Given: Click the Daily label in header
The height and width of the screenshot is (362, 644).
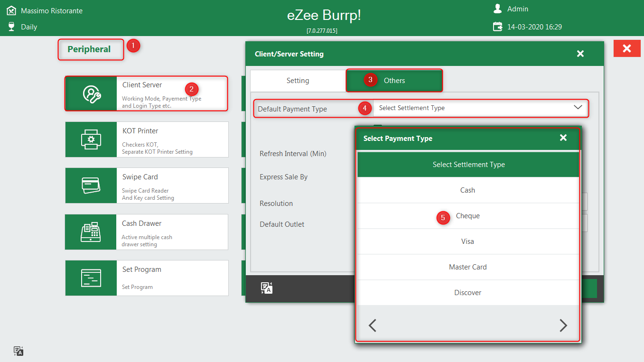Looking at the screenshot, I should pyautogui.click(x=29, y=27).
